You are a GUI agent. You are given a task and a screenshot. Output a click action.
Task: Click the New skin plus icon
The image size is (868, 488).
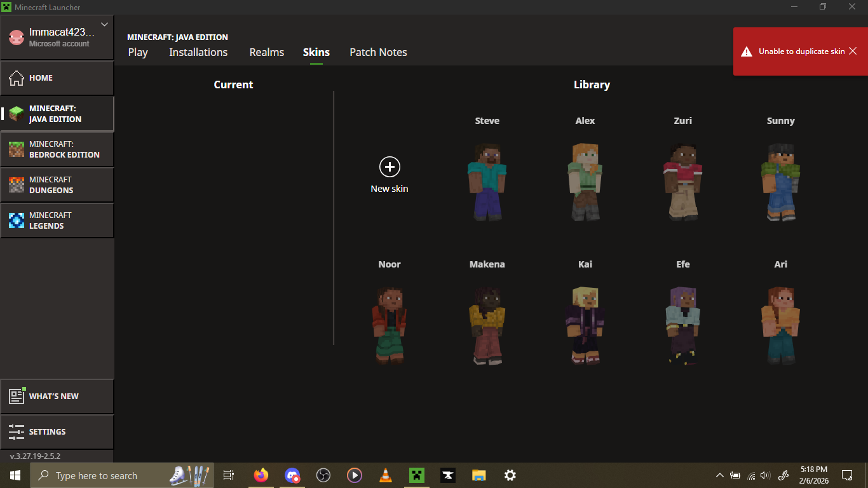[390, 167]
